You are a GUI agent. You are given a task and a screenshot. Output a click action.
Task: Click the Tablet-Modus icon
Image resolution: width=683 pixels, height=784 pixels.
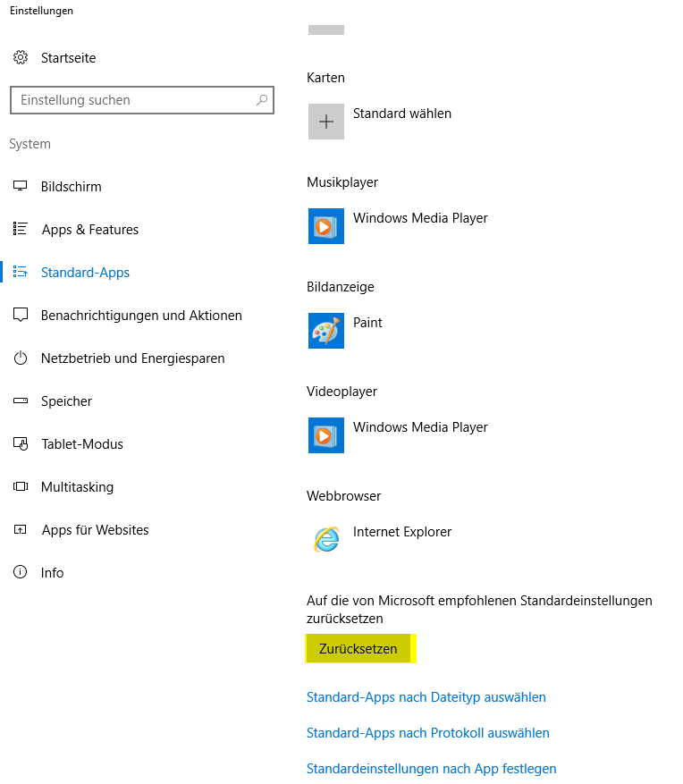point(20,443)
